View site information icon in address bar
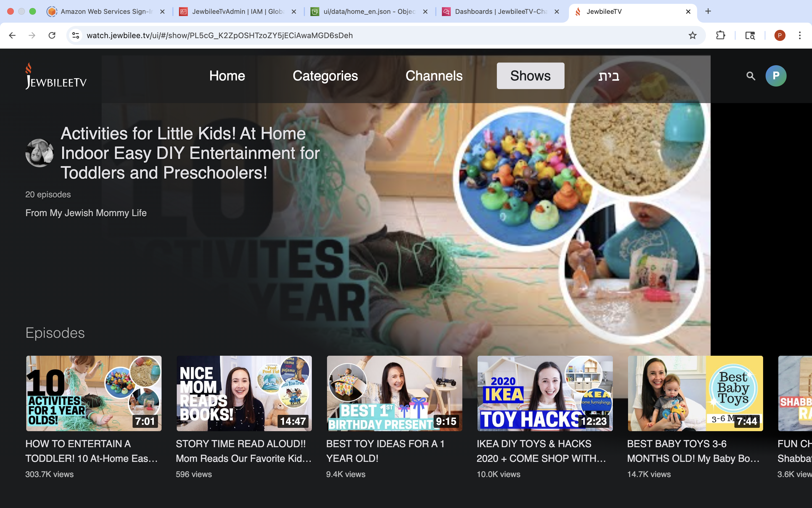Viewport: 812px width, 508px height. click(76, 35)
